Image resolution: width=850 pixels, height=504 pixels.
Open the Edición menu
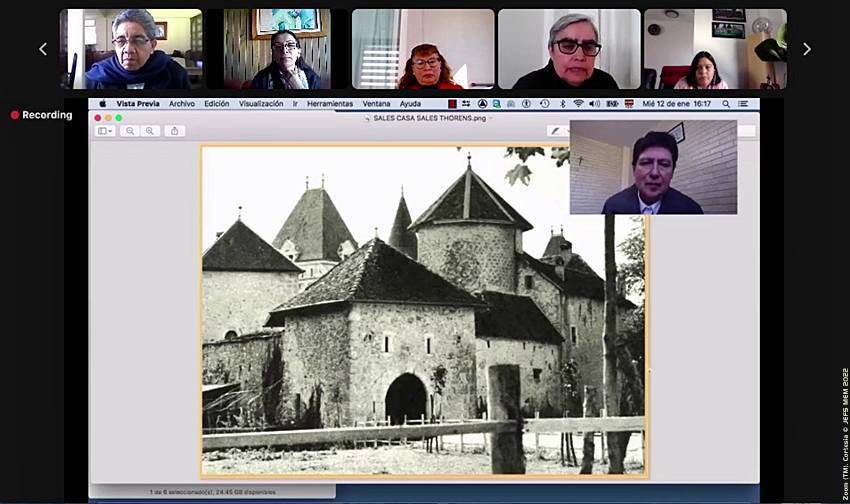coord(216,104)
